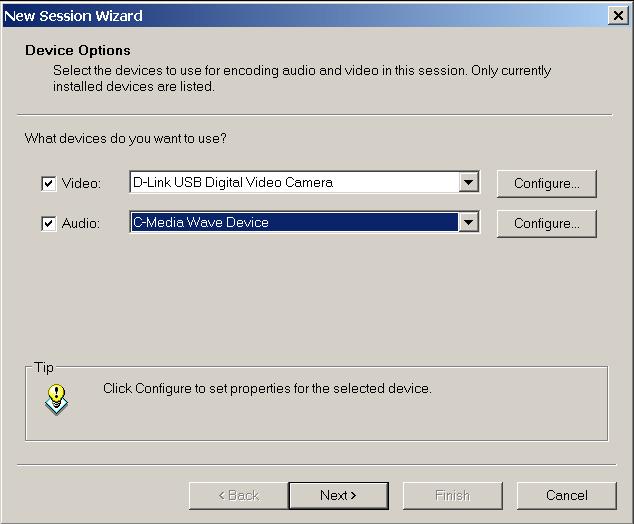
Task: Click the greyed-out Back button
Action: pyautogui.click(x=238, y=495)
